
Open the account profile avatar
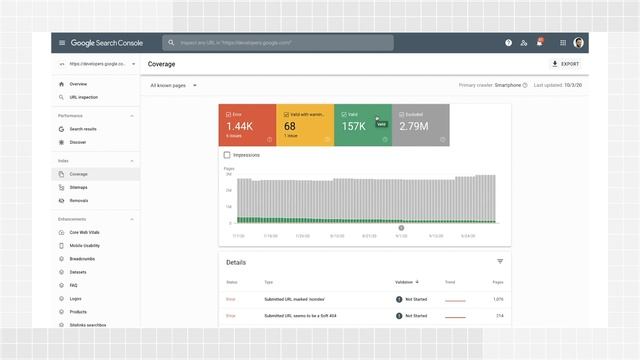(x=578, y=42)
